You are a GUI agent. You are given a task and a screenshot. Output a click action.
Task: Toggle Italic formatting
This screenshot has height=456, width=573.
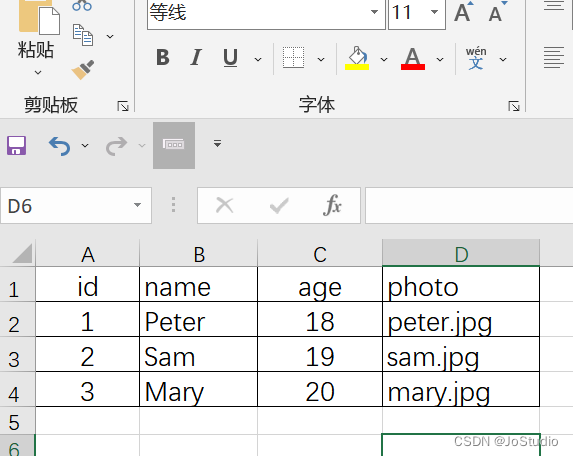(x=196, y=57)
